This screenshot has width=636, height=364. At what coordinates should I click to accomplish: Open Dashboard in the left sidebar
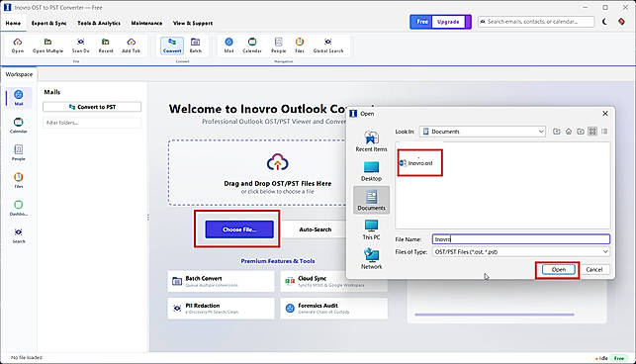pyautogui.click(x=19, y=208)
